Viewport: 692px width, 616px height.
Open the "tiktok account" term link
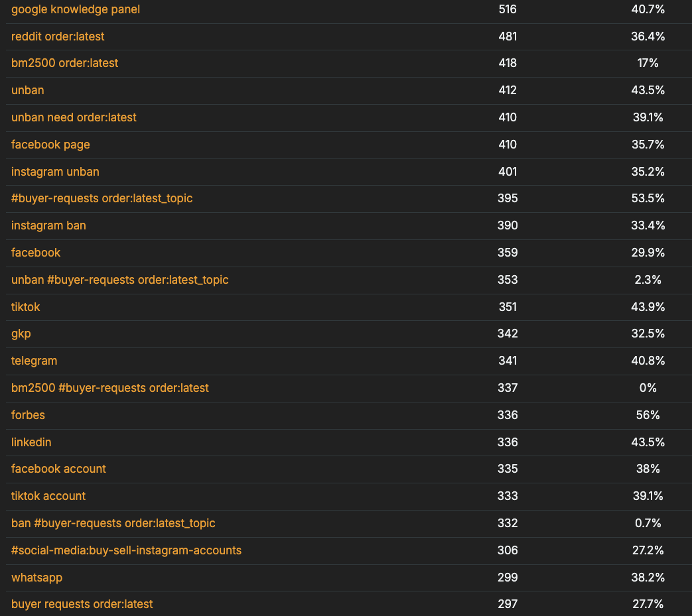tap(48, 496)
